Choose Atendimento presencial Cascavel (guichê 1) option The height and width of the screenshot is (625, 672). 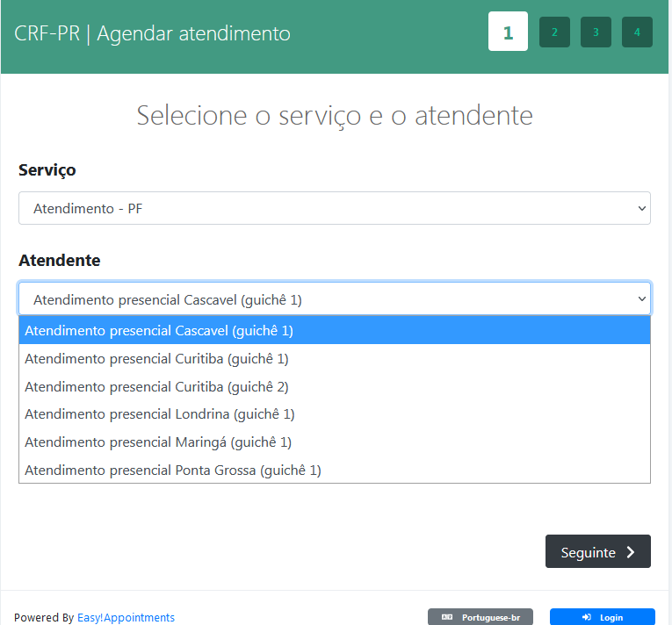(x=159, y=331)
